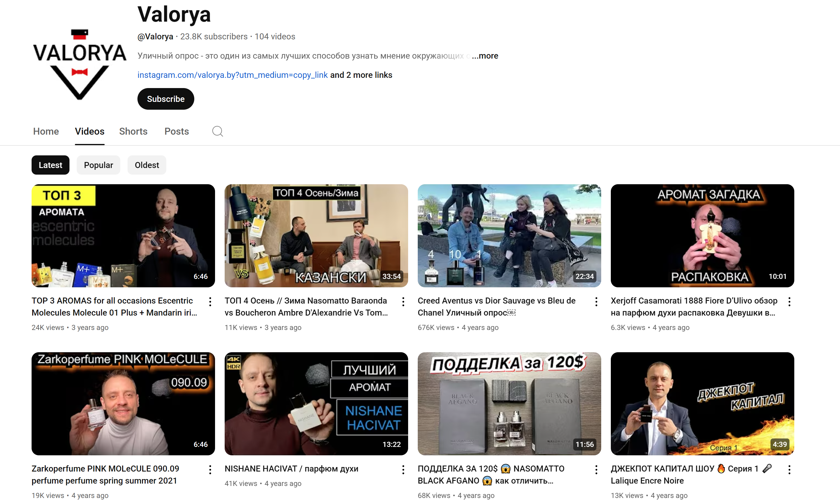Open the Home tab

coord(46,131)
